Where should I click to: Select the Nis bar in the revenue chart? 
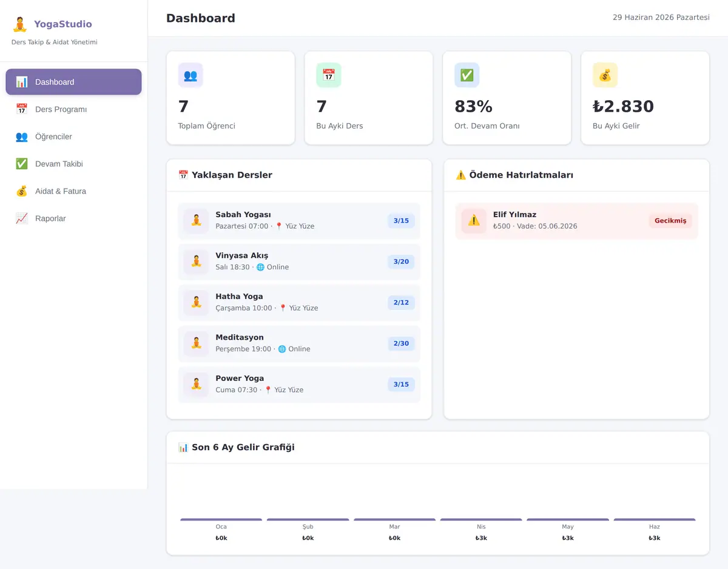coord(481,519)
